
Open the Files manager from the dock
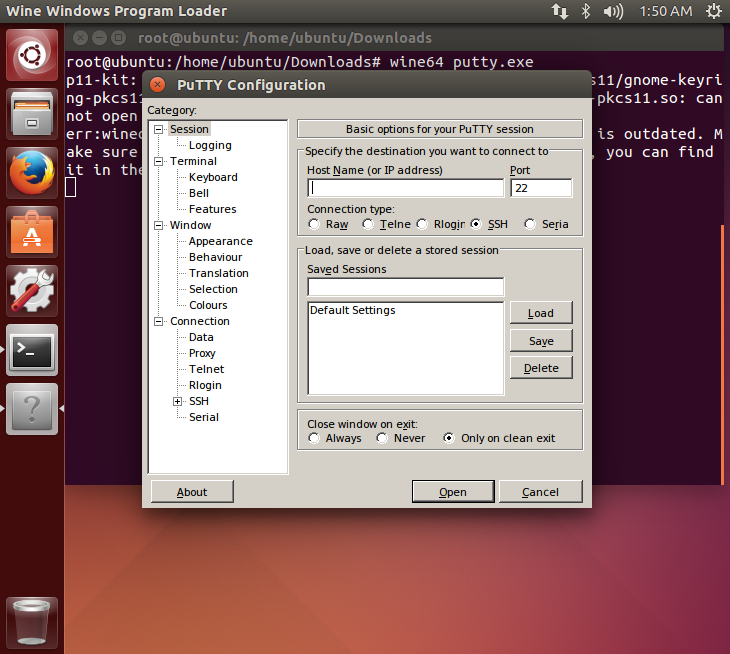[x=32, y=114]
